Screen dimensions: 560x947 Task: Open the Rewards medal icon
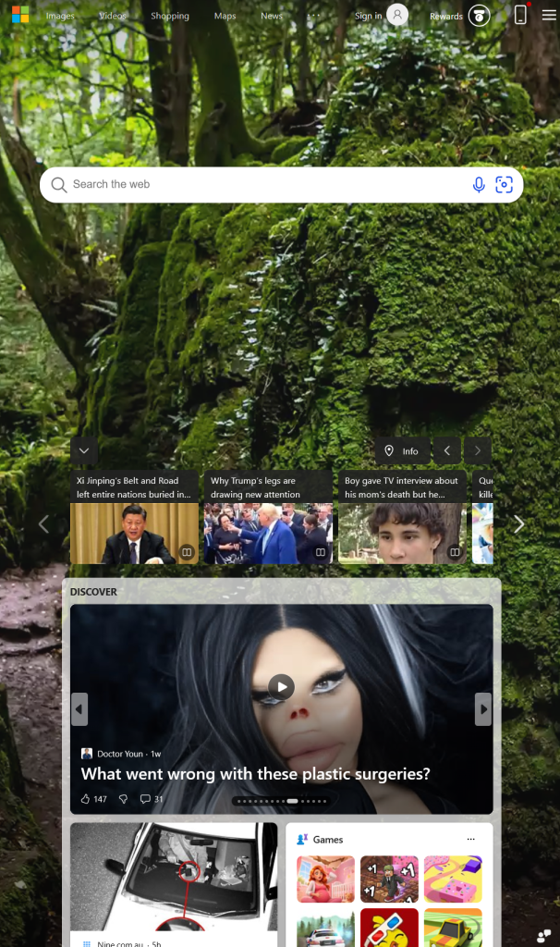[x=479, y=16]
